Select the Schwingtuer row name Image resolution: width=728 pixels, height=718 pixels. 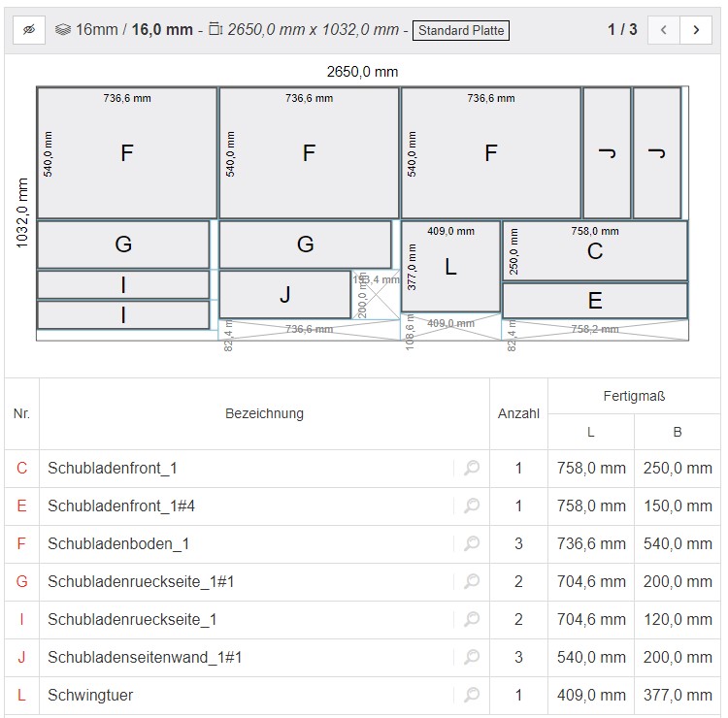(90, 696)
